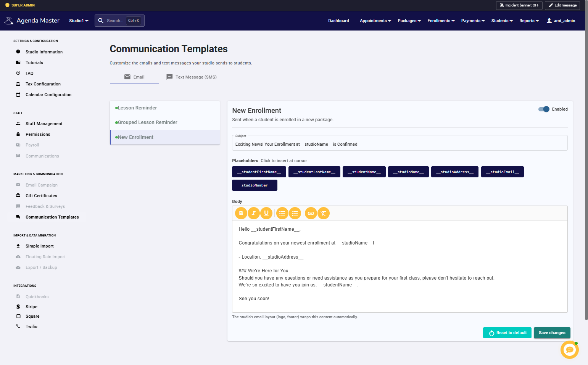Insert the __studioNumber__ placeholder
This screenshot has height=365, width=588.
[255, 185]
